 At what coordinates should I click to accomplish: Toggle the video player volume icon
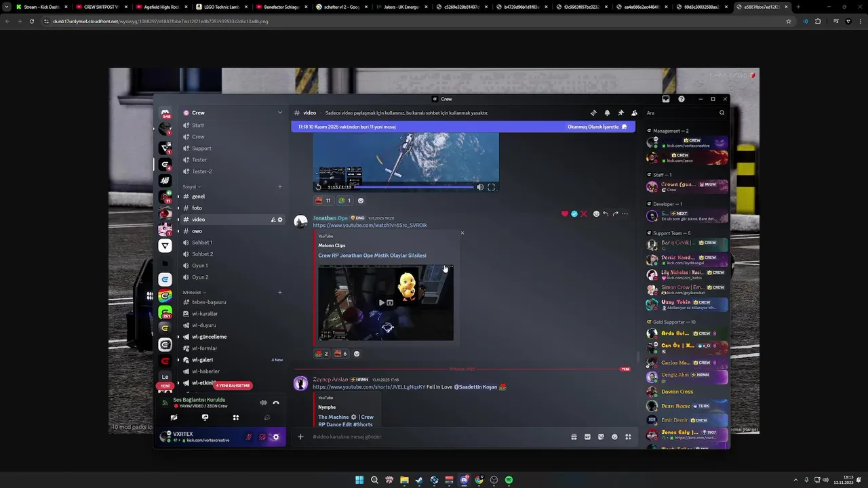[x=480, y=187]
